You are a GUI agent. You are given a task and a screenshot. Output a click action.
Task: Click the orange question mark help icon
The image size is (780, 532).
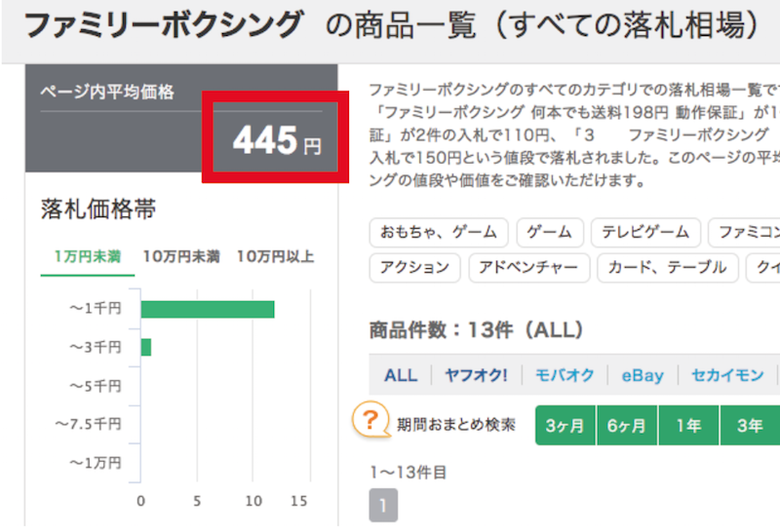[x=370, y=421]
